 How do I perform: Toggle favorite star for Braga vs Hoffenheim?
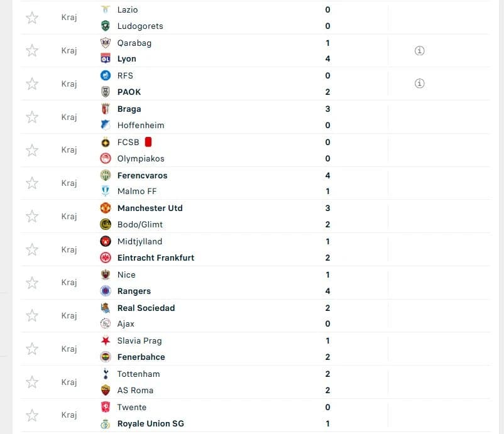coord(32,117)
